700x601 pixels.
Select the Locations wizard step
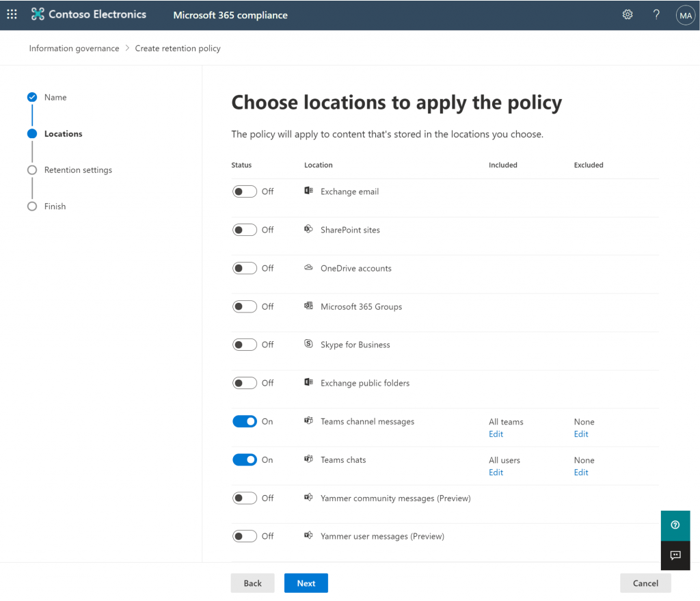(63, 134)
